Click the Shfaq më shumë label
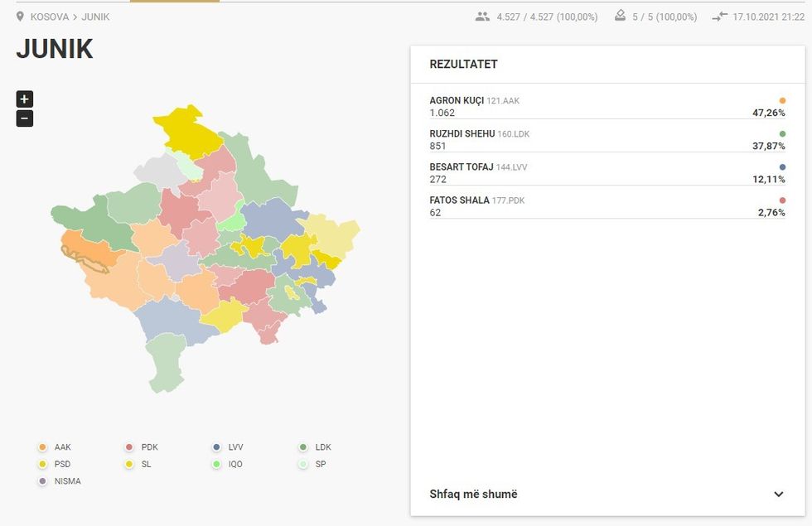Viewport: 812px width, 526px height. pos(473,495)
